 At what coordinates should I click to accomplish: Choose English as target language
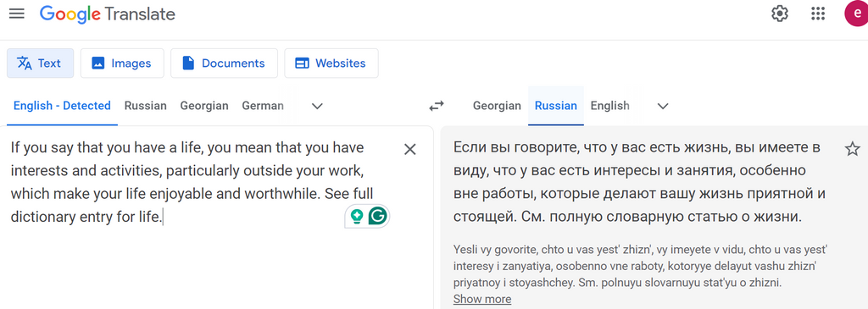[x=610, y=106]
